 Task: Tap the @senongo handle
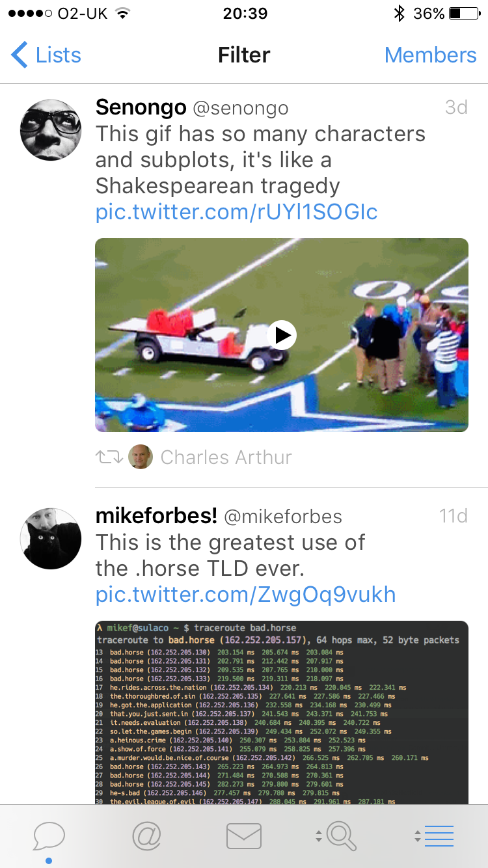(241, 108)
